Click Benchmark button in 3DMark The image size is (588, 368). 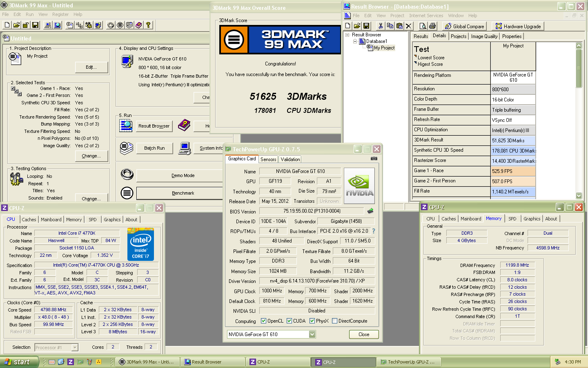click(x=183, y=193)
